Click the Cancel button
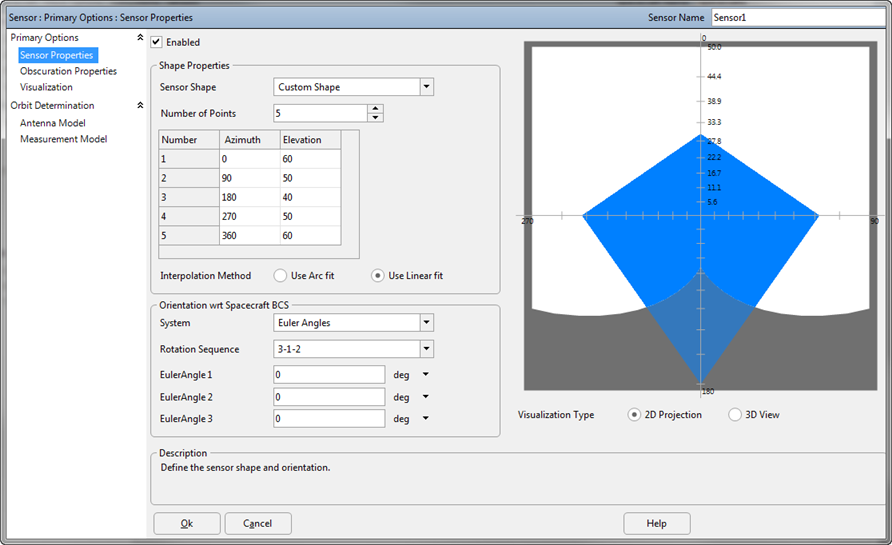 [258, 523]
